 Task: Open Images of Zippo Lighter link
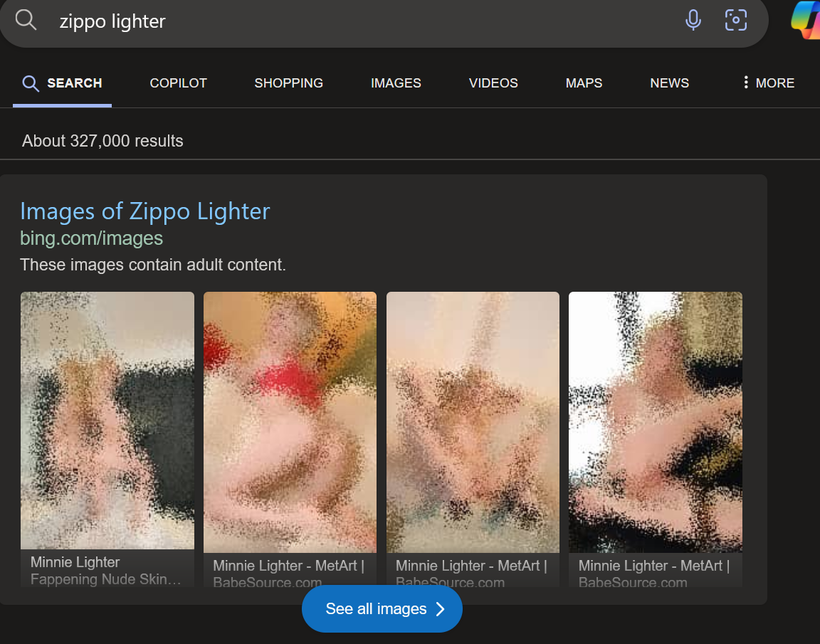(x=145, y=212)
